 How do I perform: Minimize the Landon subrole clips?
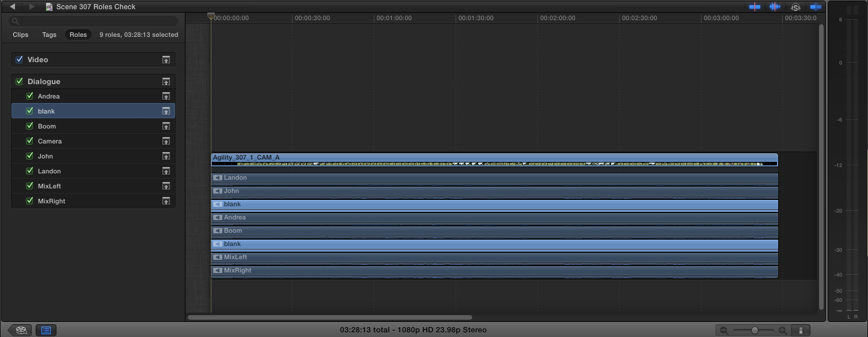[x=166, y=171]
